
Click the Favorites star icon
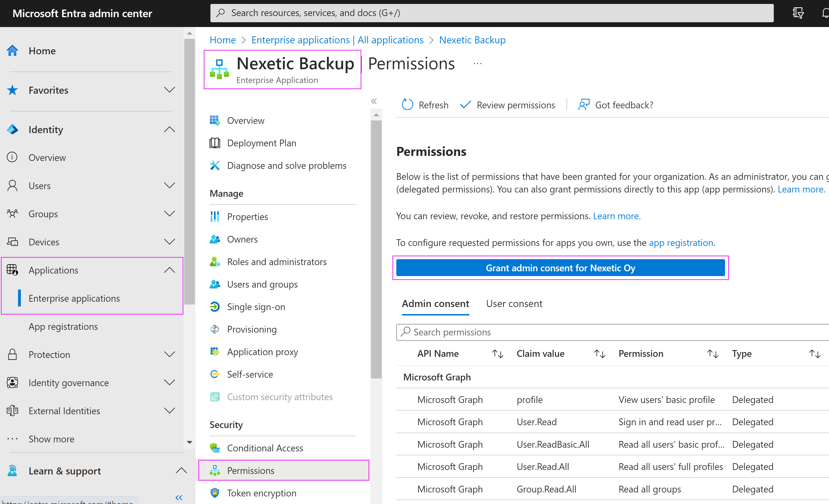pos(12,90)
